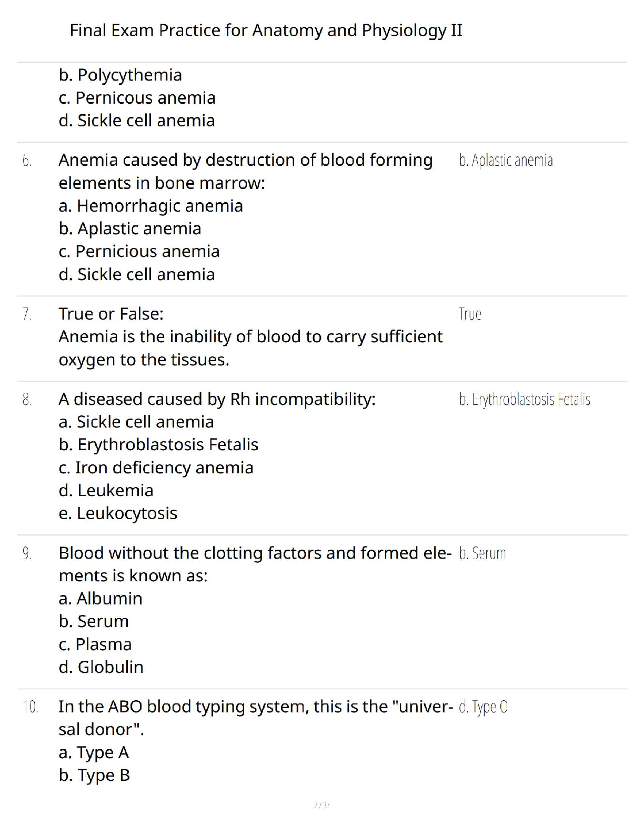Select the "d. Globulin" option
Viewport: 644px width, 834px height.
tap(101, 668)
